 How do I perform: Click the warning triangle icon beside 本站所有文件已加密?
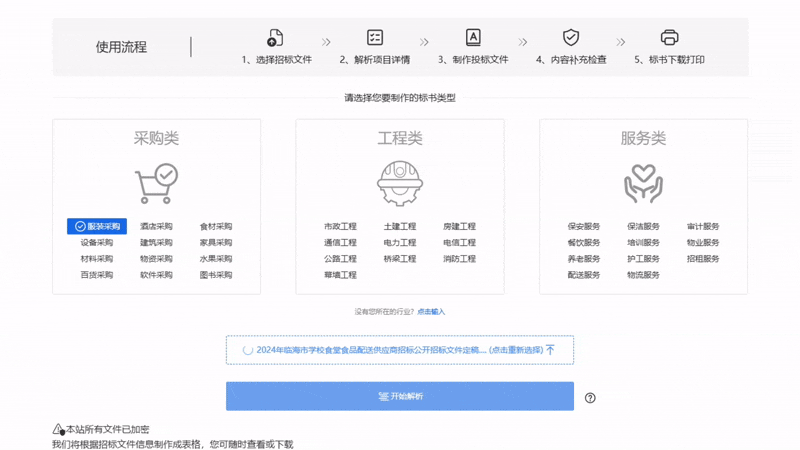coord(58,429)
